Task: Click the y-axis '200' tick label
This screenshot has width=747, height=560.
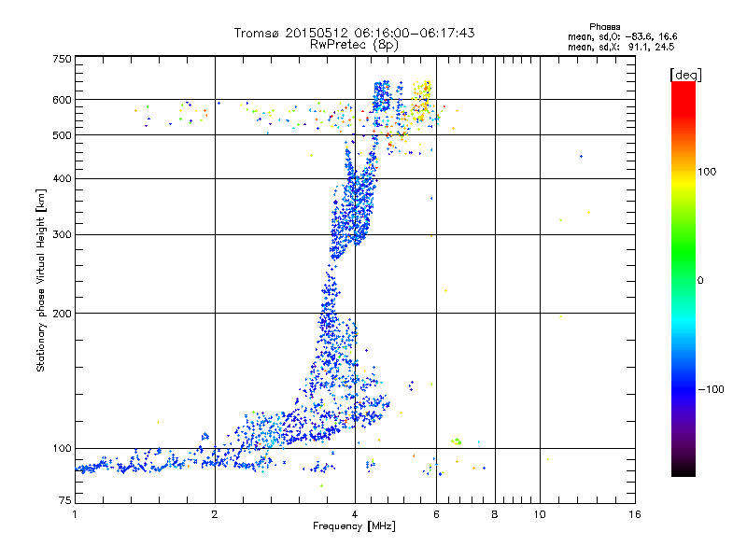Action: click(62, 314)
